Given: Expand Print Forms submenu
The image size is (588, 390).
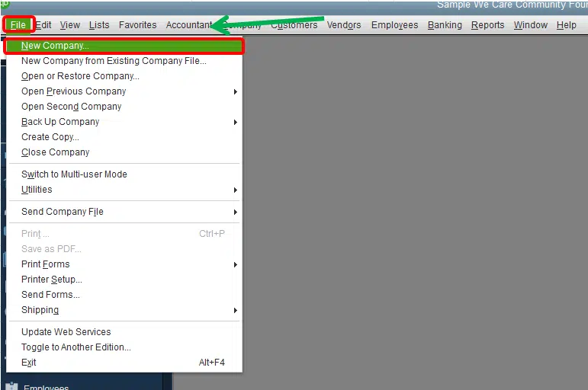Looking at the screenshot, I should [124, 264].
